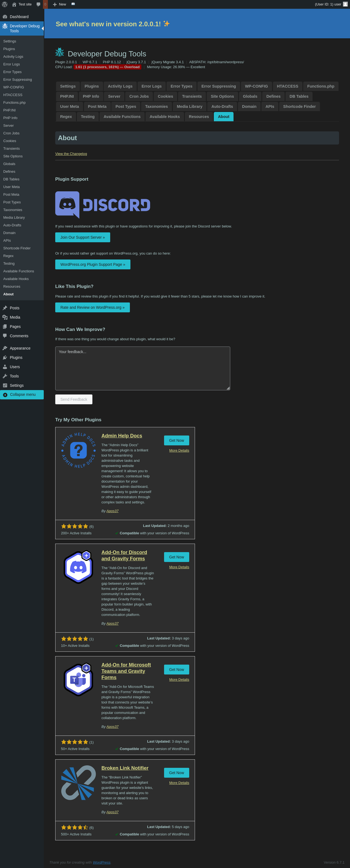Click the Broken Link Notifier plugin icon
Screen dimensions: 350x868
tap(78, 783)
